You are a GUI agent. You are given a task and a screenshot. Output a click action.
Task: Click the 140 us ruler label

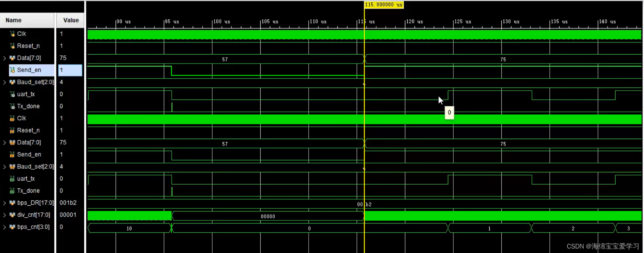point(607,22)
